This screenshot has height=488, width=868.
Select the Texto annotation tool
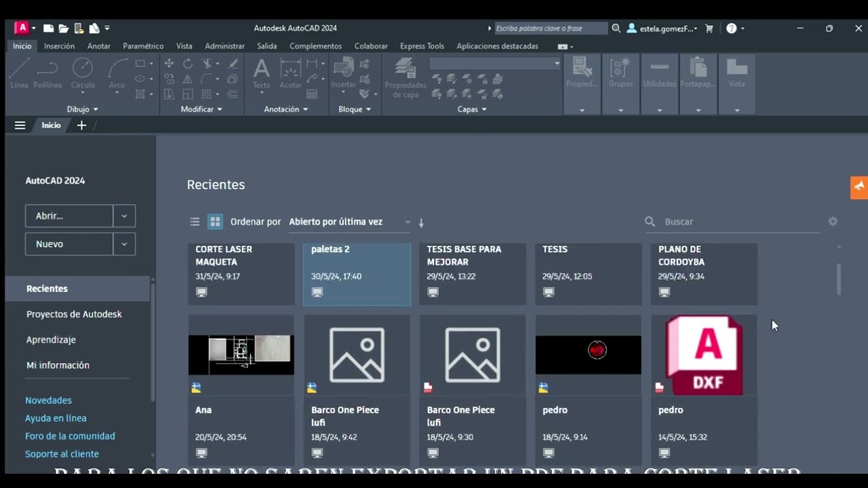262,74
